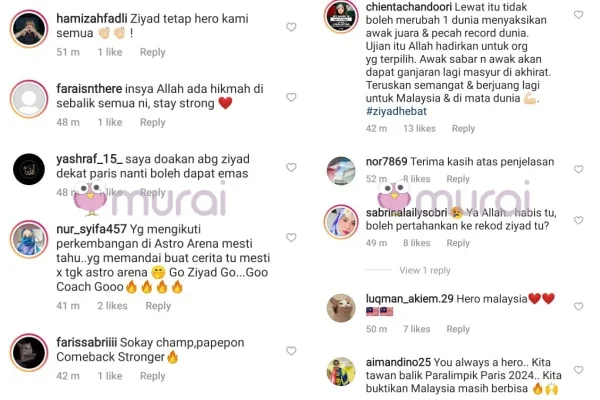
Task: Open nur_syifa457's profile picture
Action: (x=29, y=240)
